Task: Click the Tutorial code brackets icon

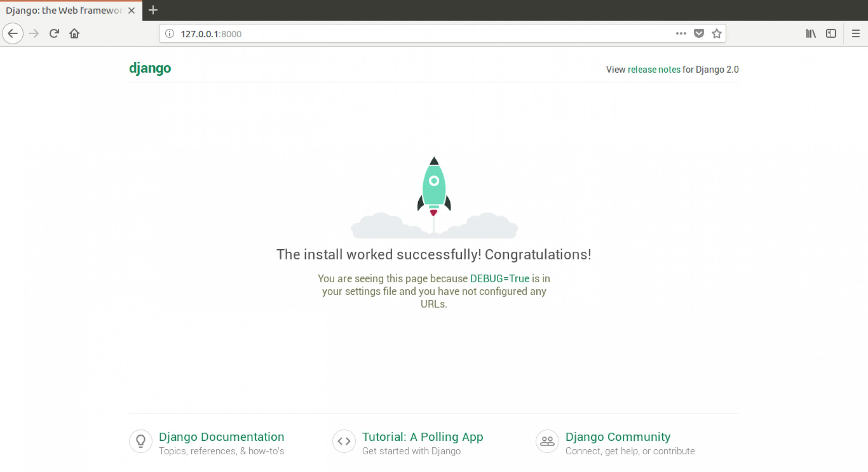Action: (344, 441)
